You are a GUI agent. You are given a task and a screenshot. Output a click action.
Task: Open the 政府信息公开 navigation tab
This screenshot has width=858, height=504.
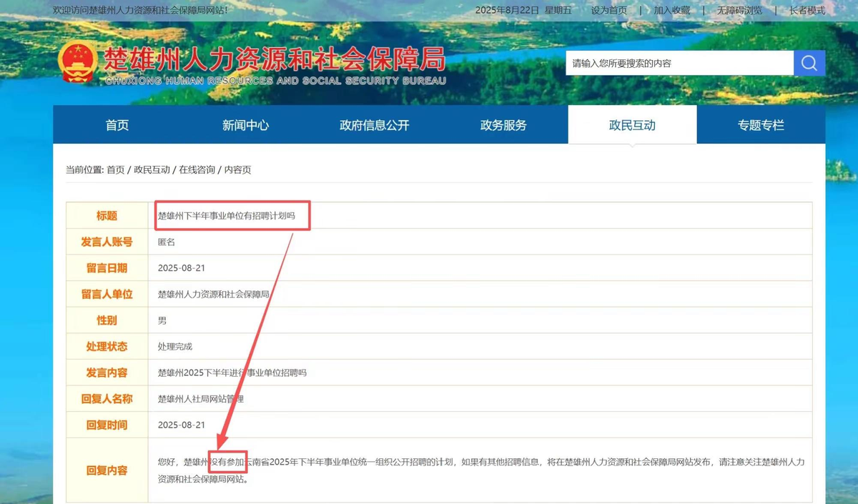pyautogui.click(x=375, y=125)
